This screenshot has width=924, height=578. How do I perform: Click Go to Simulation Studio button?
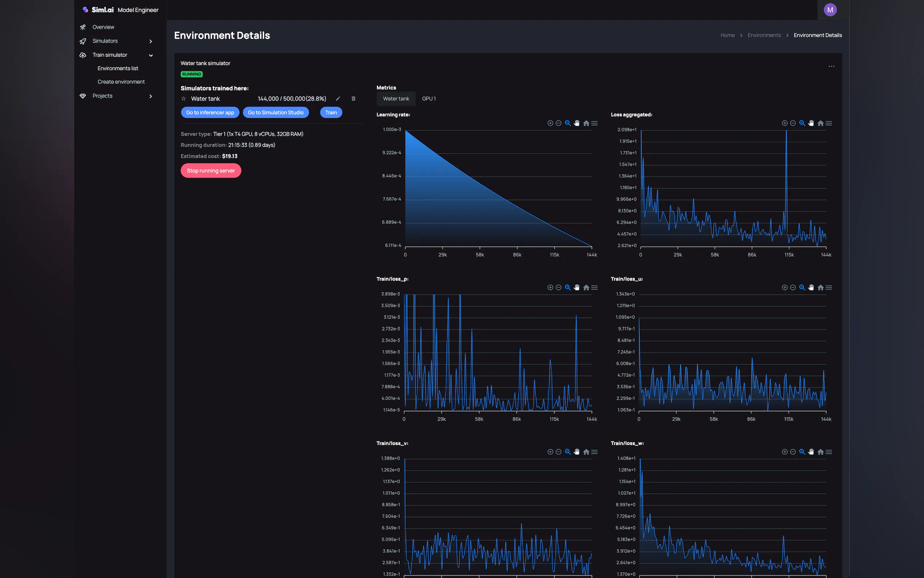pos(275,112)
